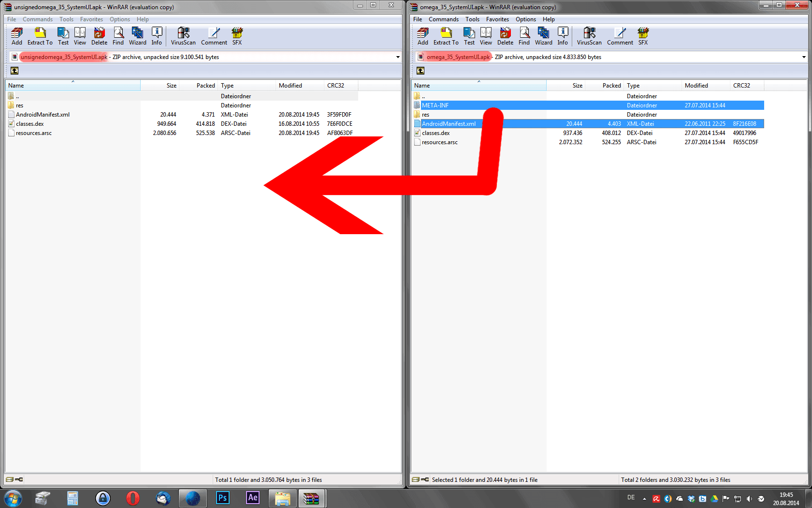
Task: Run VirusScan in omega_35 window
Action: 589,36
